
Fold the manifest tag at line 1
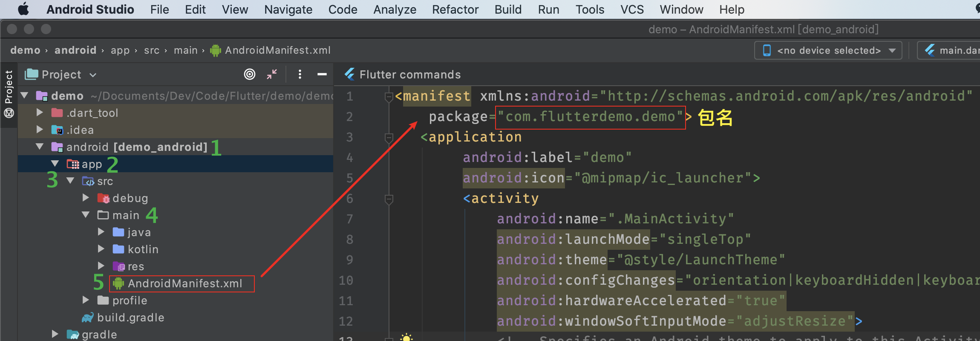pos(389,97)
